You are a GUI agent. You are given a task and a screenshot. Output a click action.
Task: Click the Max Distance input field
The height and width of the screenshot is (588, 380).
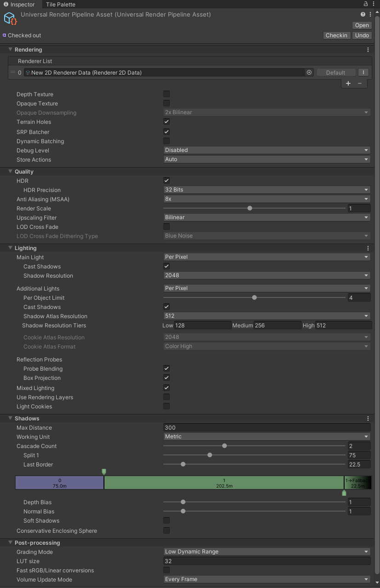pos(266,427)
